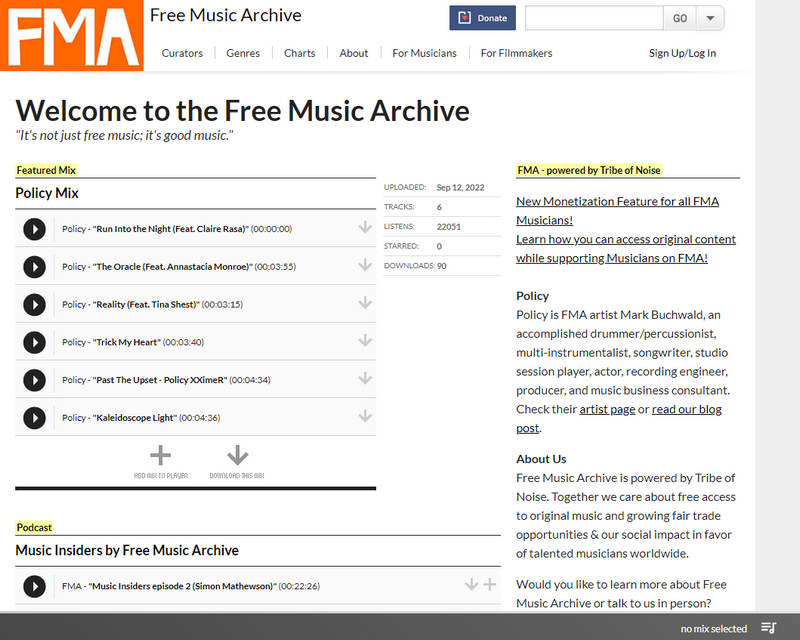Download Music Insiders episode 2 arrow icon

tap(471, 584)
